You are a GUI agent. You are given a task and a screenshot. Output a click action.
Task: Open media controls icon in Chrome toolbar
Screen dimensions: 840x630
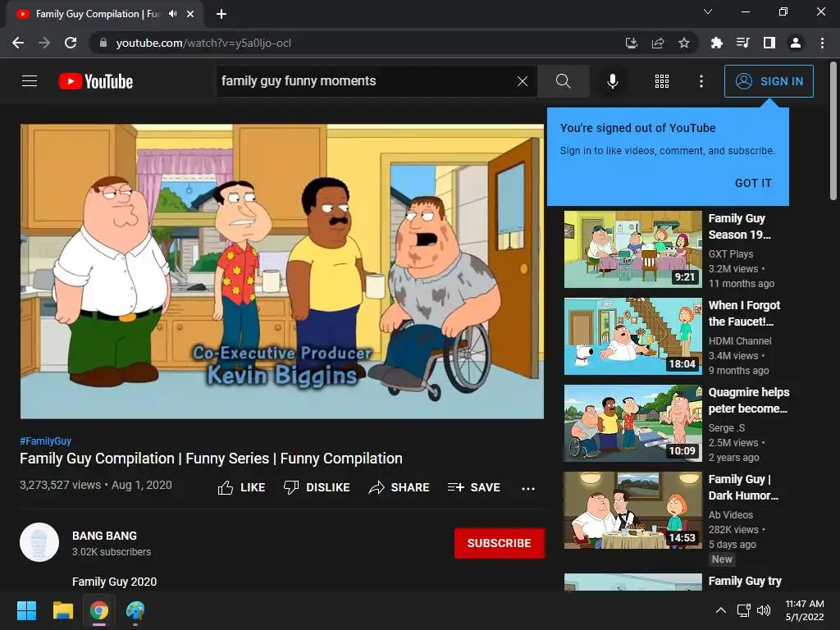point(742,43)
